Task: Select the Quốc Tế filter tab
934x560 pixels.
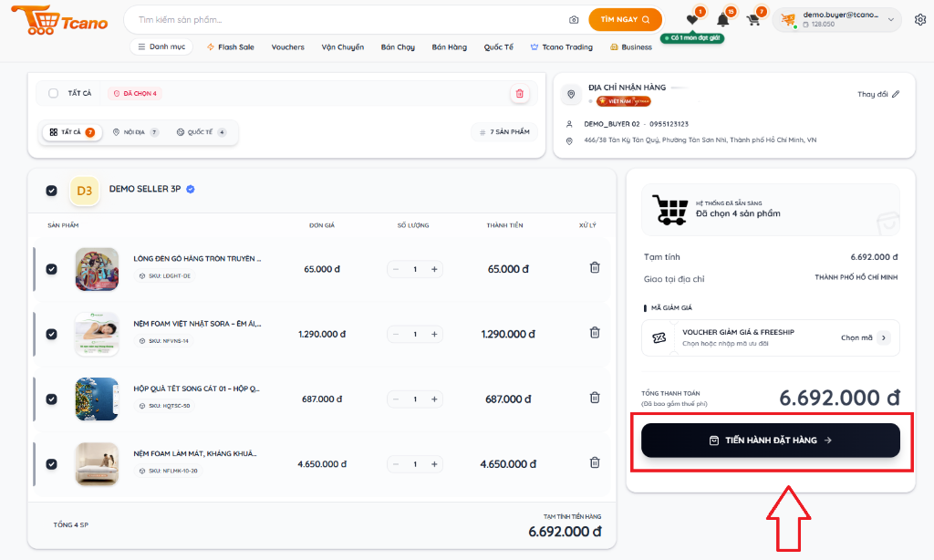Action: coord(202,132)
